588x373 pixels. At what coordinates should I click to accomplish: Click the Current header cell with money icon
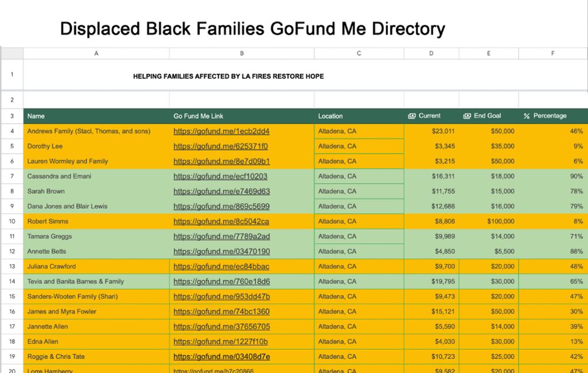[431, 116]
